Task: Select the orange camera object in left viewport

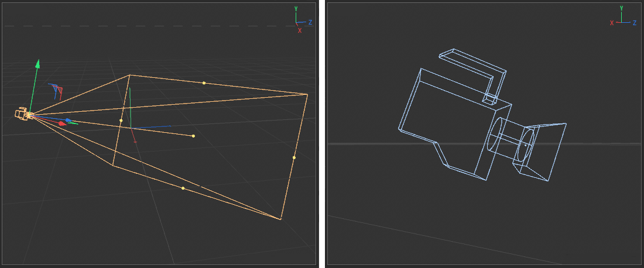Action: (23, 114)
